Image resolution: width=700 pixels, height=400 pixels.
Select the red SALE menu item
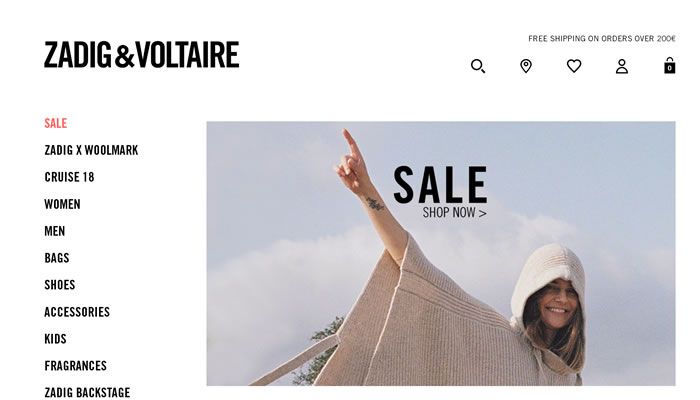click(55, 123)
